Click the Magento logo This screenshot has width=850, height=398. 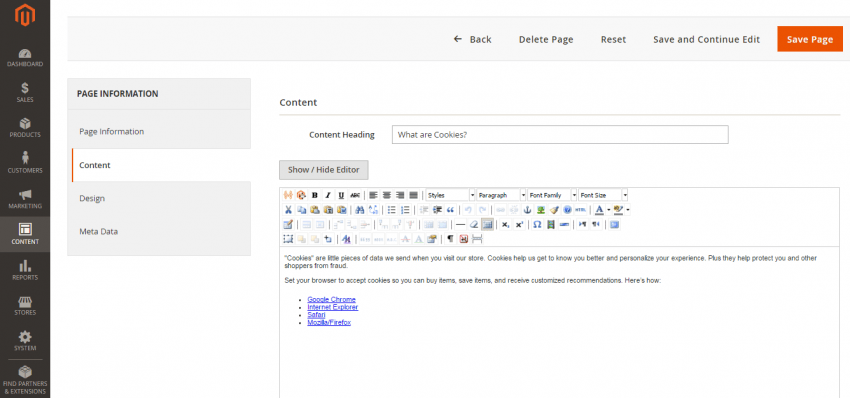pos(25,15)
